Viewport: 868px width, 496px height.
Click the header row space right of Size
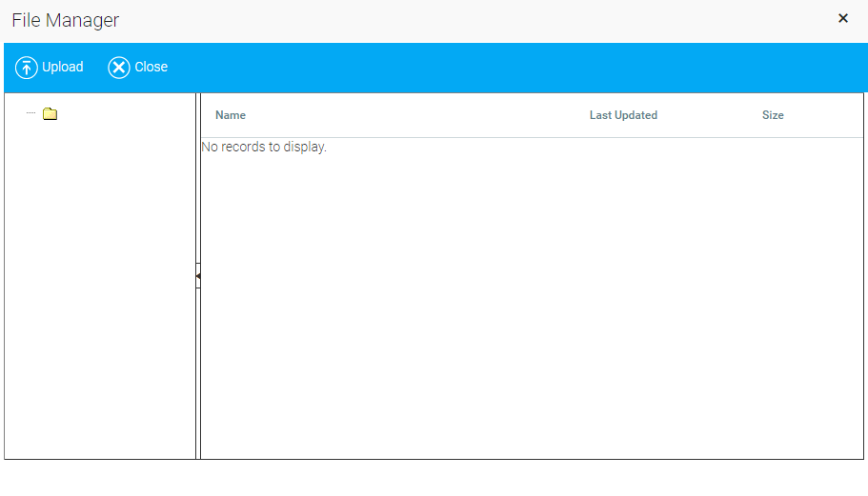(824, 115)
